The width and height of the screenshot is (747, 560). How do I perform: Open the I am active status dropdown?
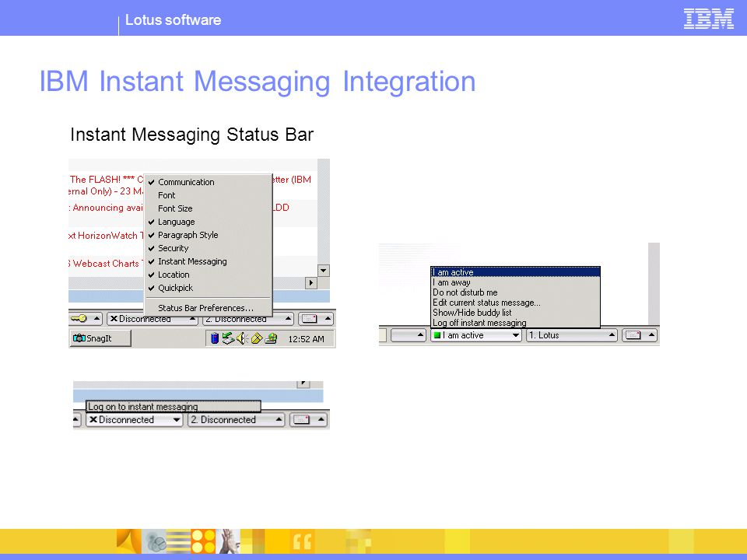coord(475,335)
